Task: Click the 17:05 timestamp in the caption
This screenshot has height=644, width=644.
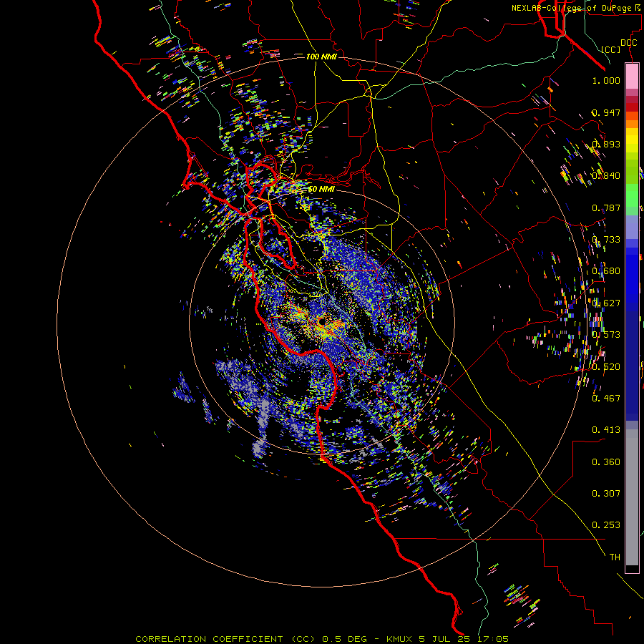Action: 493,639
